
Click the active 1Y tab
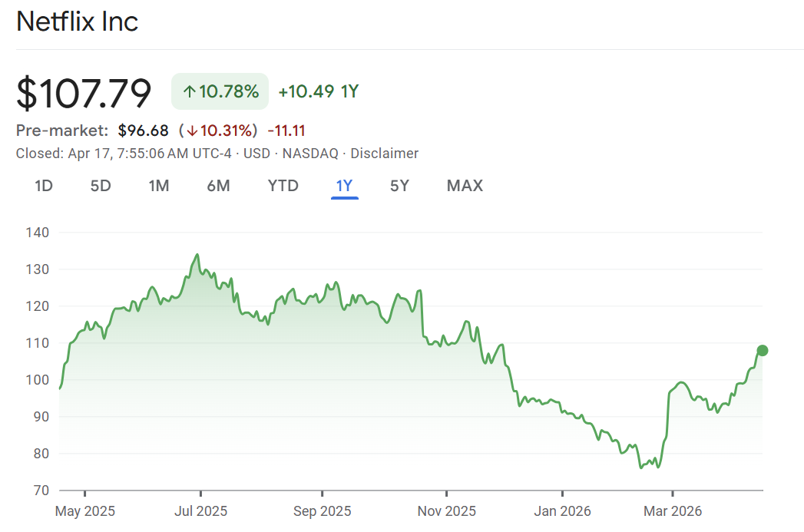point(344,186)
